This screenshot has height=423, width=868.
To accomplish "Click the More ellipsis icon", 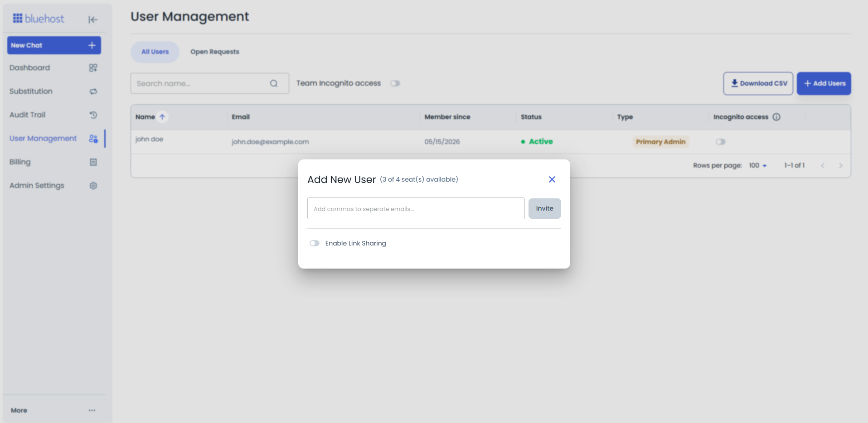I will (x=92, y=410).
